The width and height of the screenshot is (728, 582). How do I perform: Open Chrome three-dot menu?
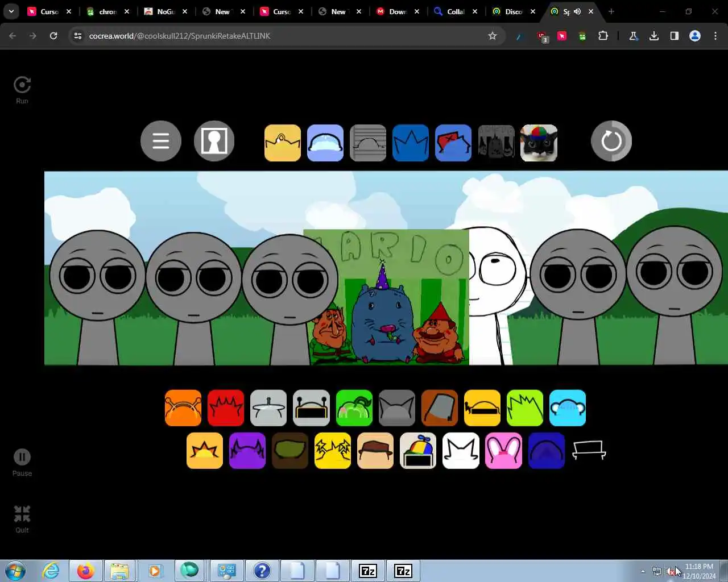(x=715, y=36)
